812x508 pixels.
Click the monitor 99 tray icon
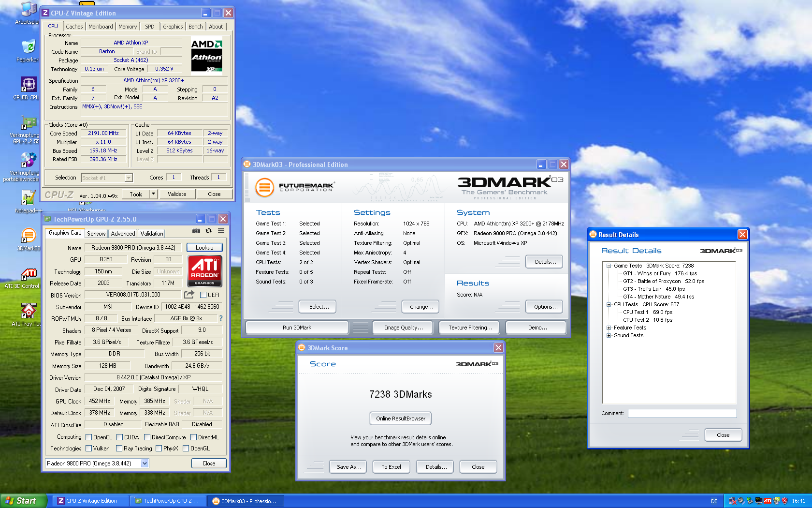(758, 501)
